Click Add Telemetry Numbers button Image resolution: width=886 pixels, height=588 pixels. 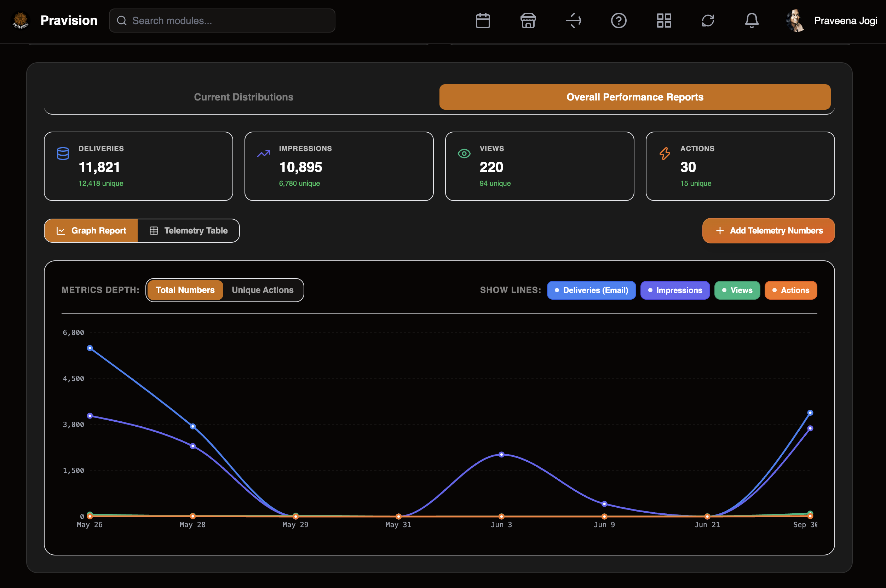pos(768,231)
